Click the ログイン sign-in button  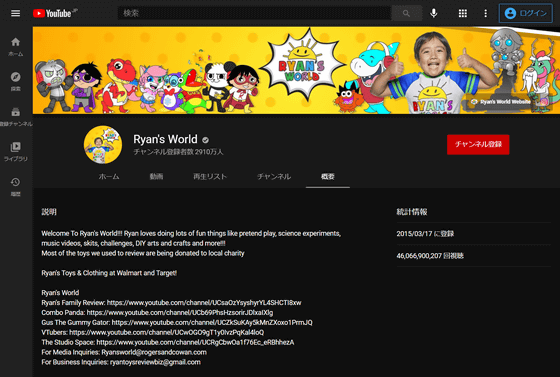tap(525, 13)
